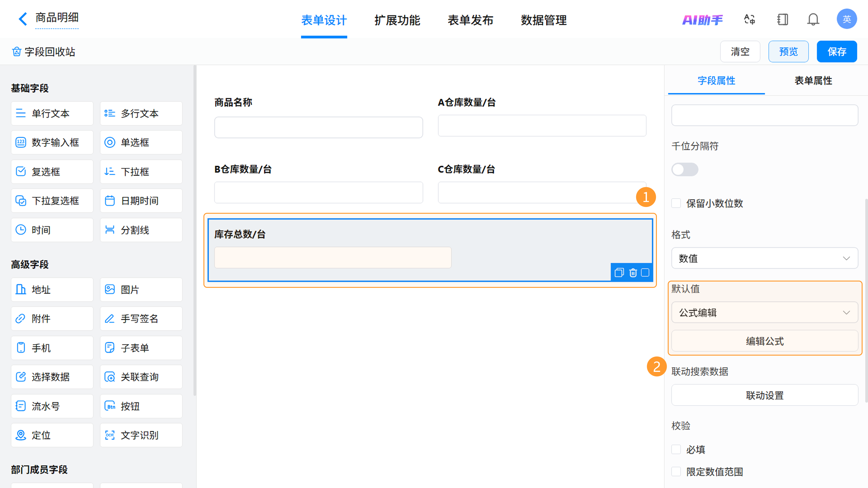Add a 流水号 field

pos(52,406)
